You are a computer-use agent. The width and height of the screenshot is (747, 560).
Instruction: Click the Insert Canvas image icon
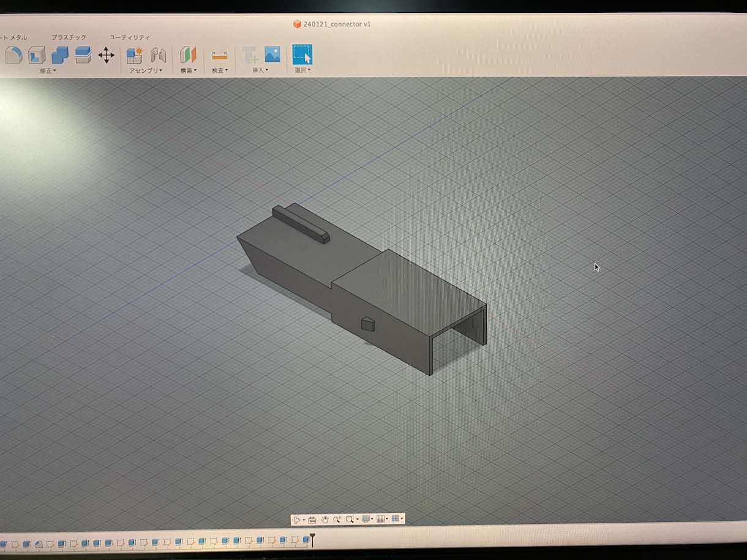(x=272, y=54)
